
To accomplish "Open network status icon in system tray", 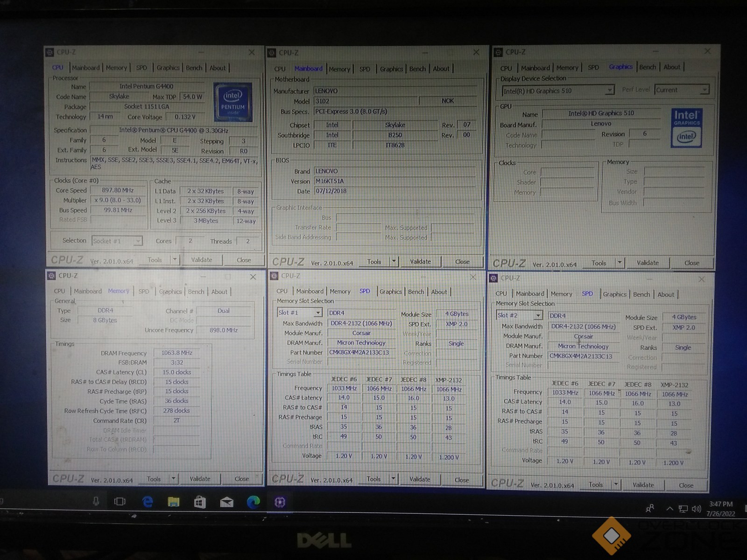I will [683, 509].
